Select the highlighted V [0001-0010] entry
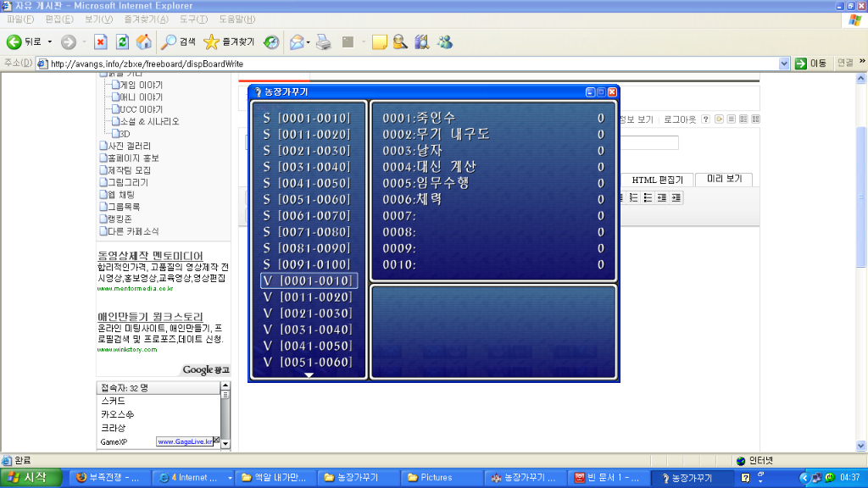The image size is (868, 488). (309, 280)
